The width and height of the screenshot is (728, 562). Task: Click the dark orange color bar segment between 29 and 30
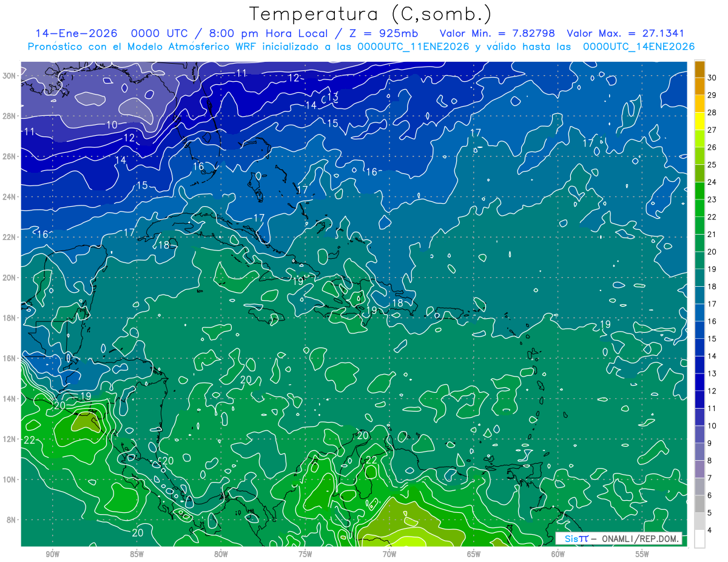(699, 86)
